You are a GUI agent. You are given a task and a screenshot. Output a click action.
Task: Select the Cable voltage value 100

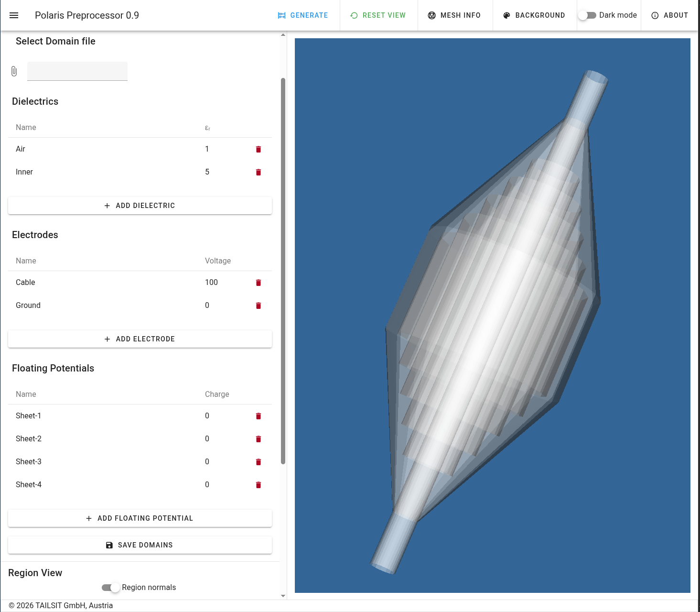coord(211,283)
